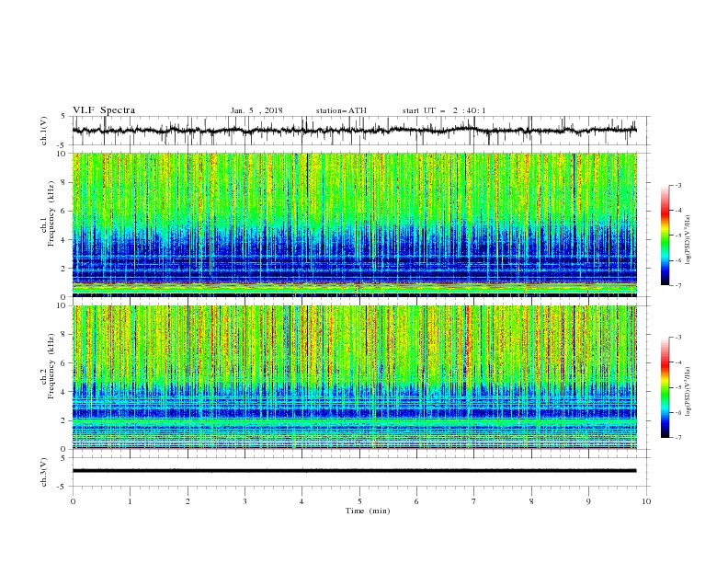
Task: Click the 'Jan. 5 , 2018' date label
Action: [x=256, y=110]
